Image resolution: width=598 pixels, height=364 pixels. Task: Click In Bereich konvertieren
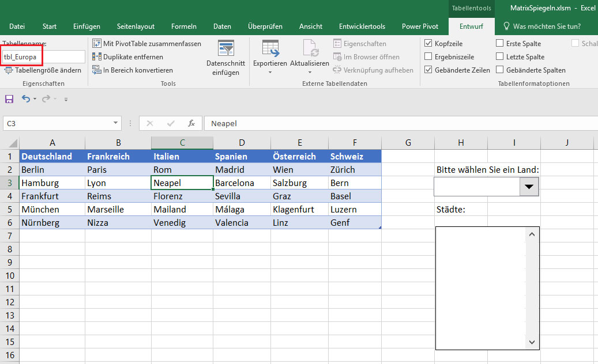(133, 70)
